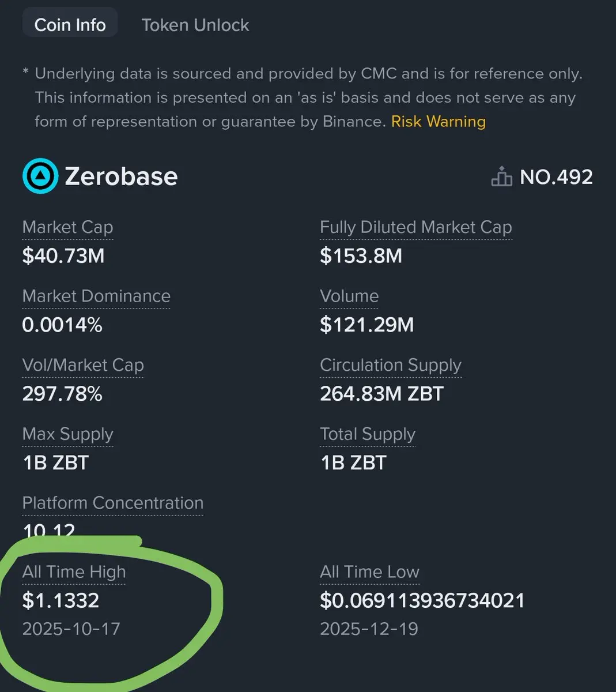Tap the Platform Concentration label
Image resolution: width=616 pixels, height=692 pixels.
[112, 503]
